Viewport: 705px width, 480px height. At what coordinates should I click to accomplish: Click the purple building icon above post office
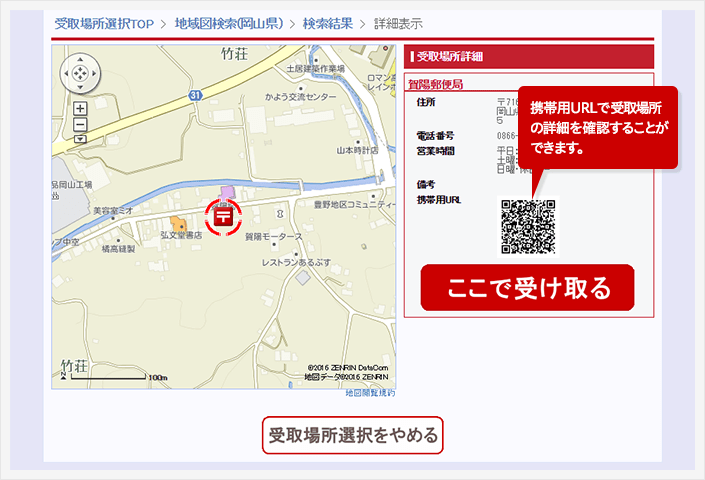(228, 192)
